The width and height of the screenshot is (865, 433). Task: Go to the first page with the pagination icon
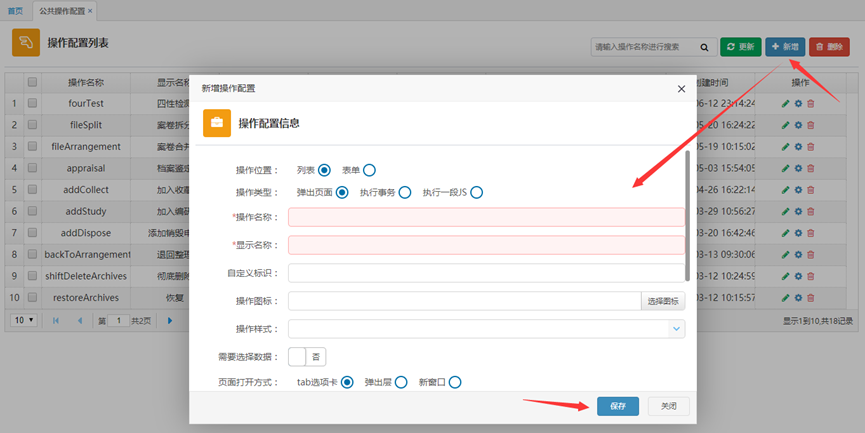pos(56,320)
